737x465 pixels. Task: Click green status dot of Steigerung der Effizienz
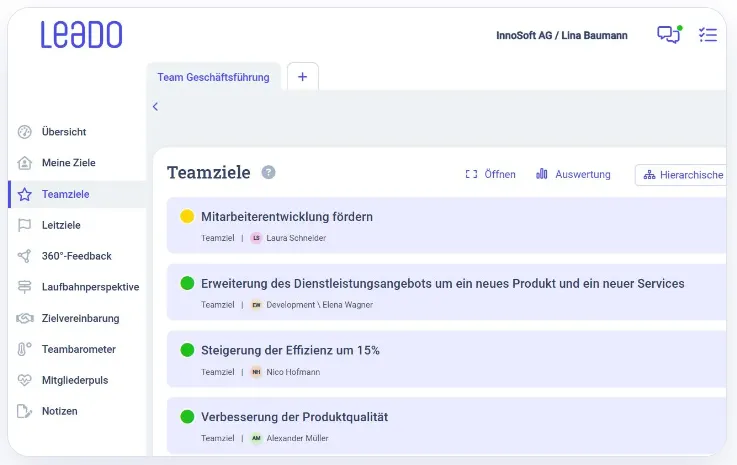coord(187,350)
